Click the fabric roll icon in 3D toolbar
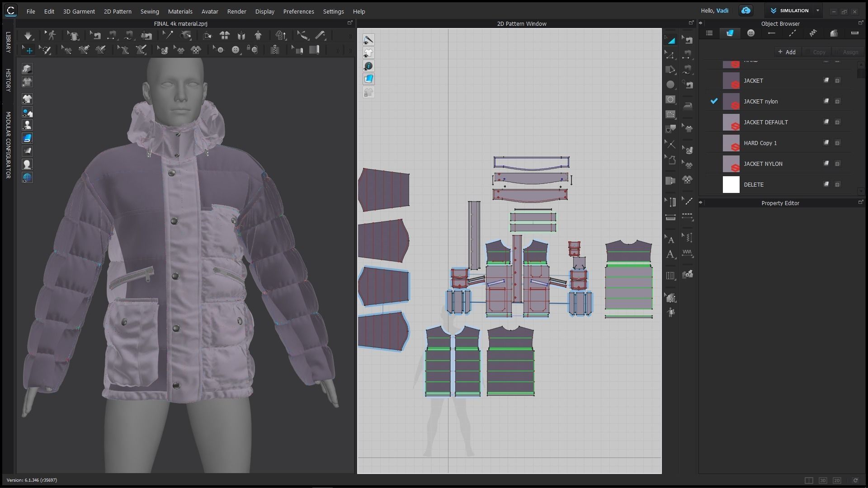 [314, 50]
